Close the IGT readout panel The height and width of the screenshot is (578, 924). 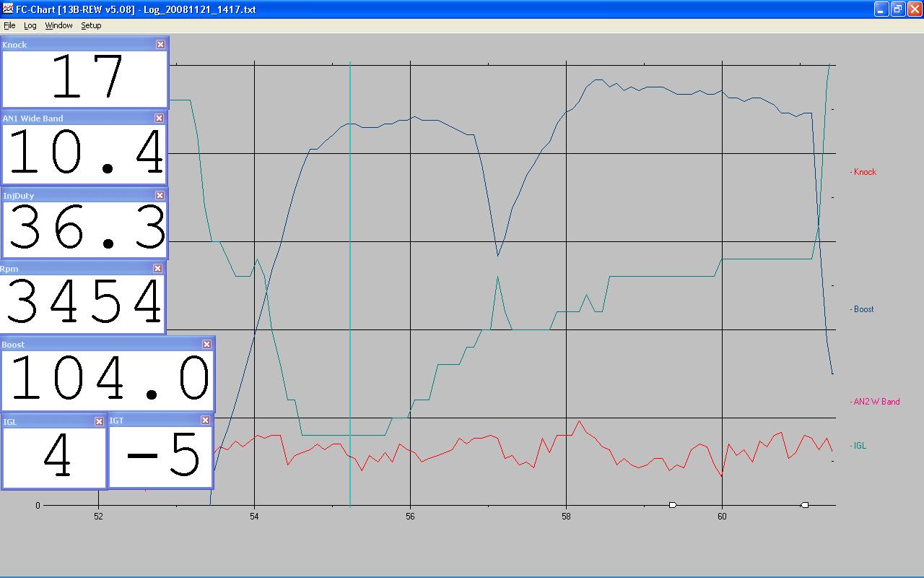(206, 420)
